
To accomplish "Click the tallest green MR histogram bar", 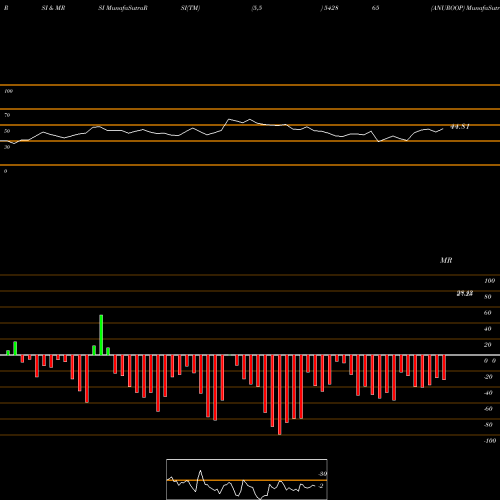I will pos(101,335).
